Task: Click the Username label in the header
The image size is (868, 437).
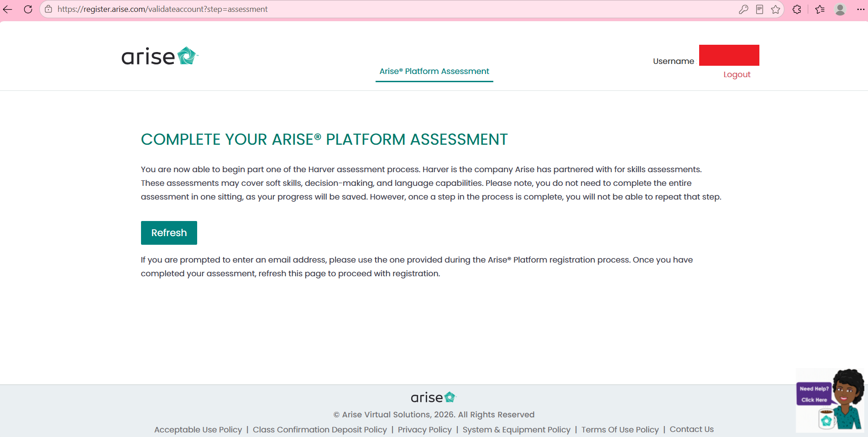Action: click(x=674, y=61)
